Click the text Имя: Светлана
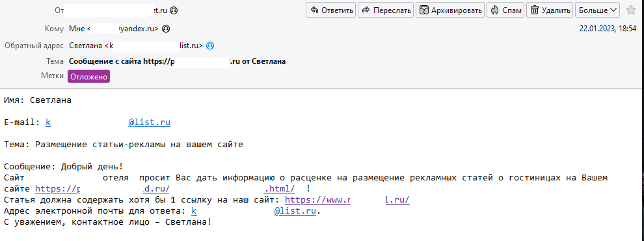Viewport: 644px width, 241px height. (x=38, y=100)
